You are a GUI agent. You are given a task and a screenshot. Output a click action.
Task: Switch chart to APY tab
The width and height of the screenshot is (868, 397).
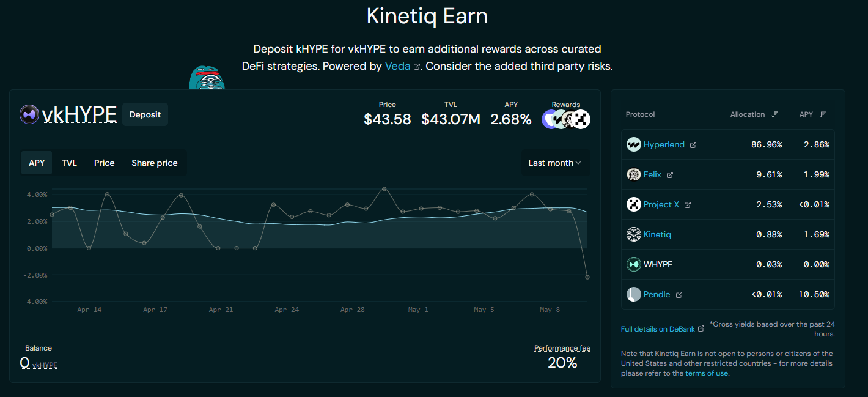pyautogui.click(x=37, y=163)
